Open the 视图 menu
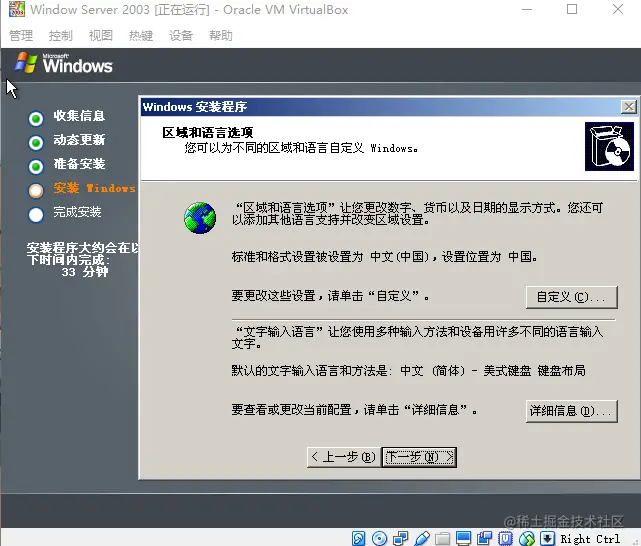 point(101,36)
